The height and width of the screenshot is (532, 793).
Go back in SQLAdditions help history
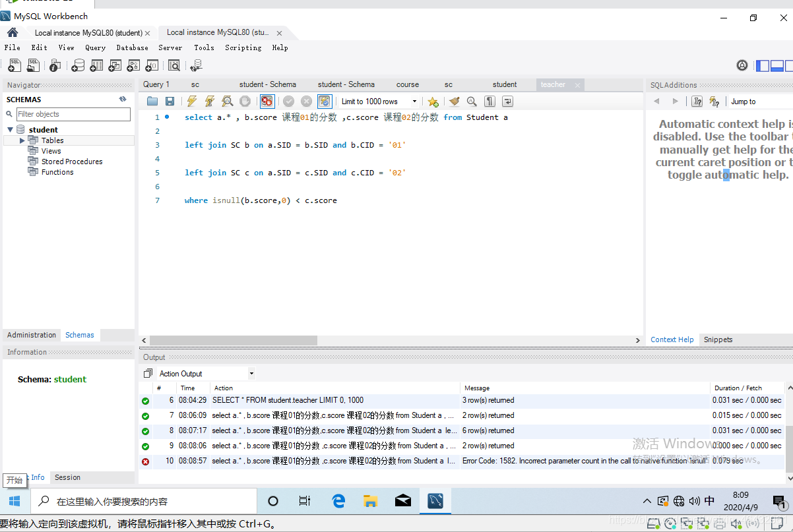pos(656,102)
